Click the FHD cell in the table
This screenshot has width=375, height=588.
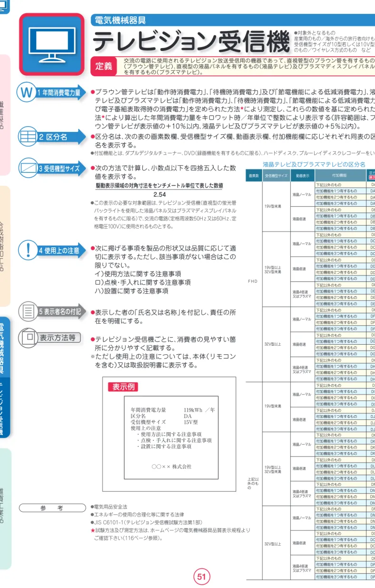click(253, 281)
